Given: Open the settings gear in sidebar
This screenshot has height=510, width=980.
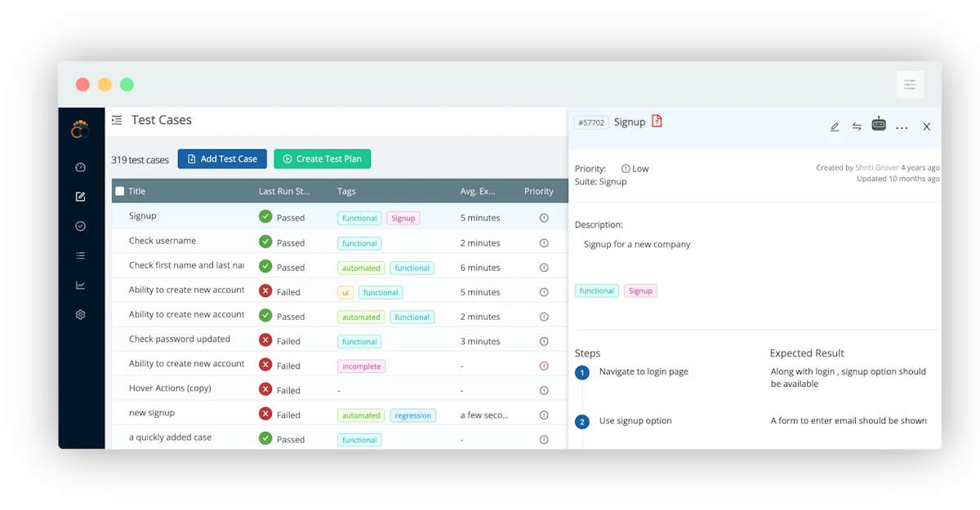Looking at the screenshot, I should point(80,314).
